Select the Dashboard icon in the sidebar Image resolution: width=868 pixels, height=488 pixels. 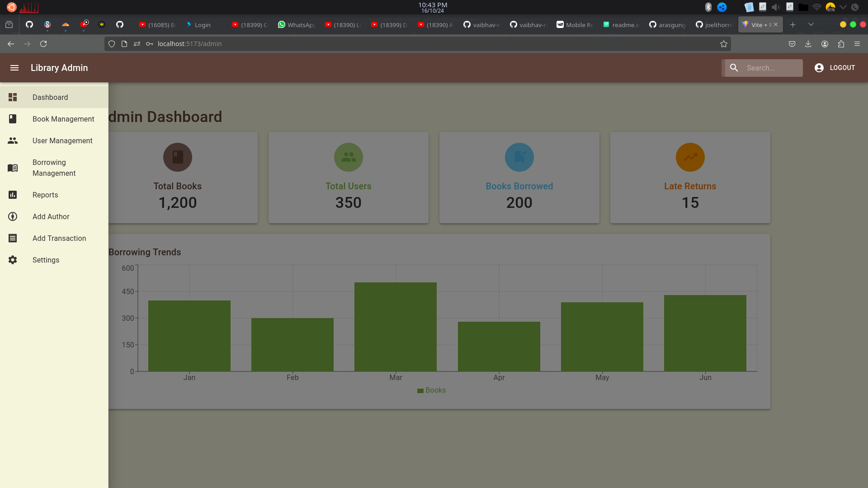tap(12, 97)
